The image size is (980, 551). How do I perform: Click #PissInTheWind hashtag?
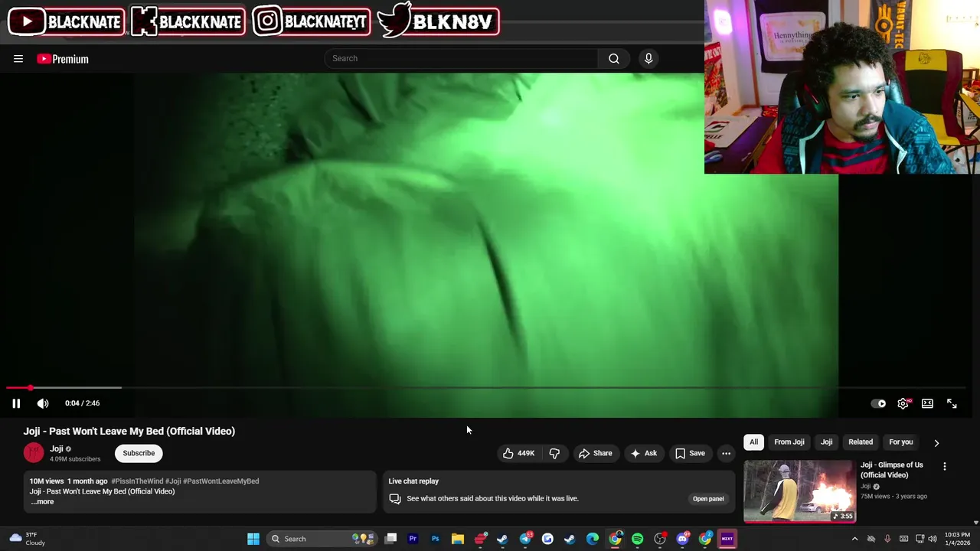[137, 481]
